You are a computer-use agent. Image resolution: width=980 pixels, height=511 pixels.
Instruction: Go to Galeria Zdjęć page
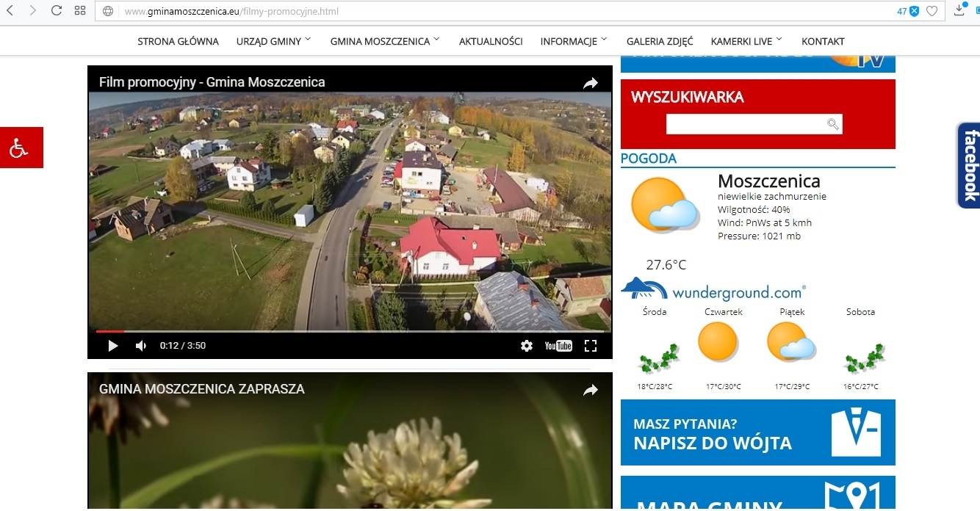click(660, 42)
